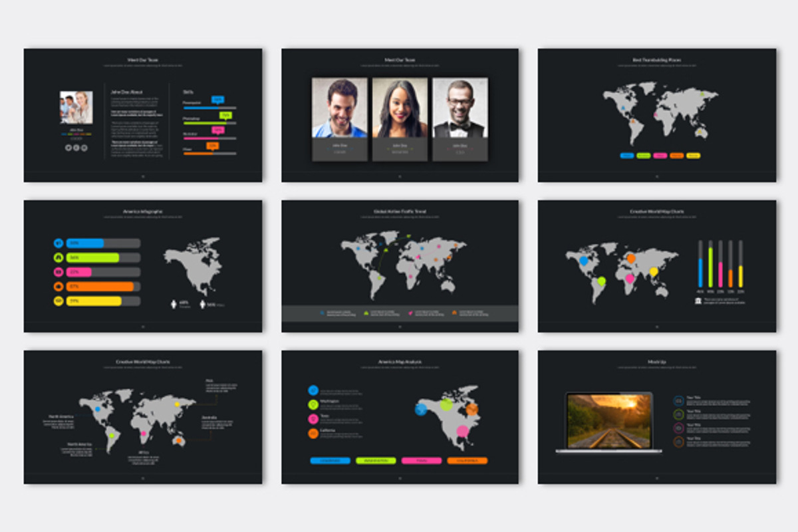The image size is (798, 532).
Task: Click the blue circle icon beside the infographic bars
Action: 59,243
